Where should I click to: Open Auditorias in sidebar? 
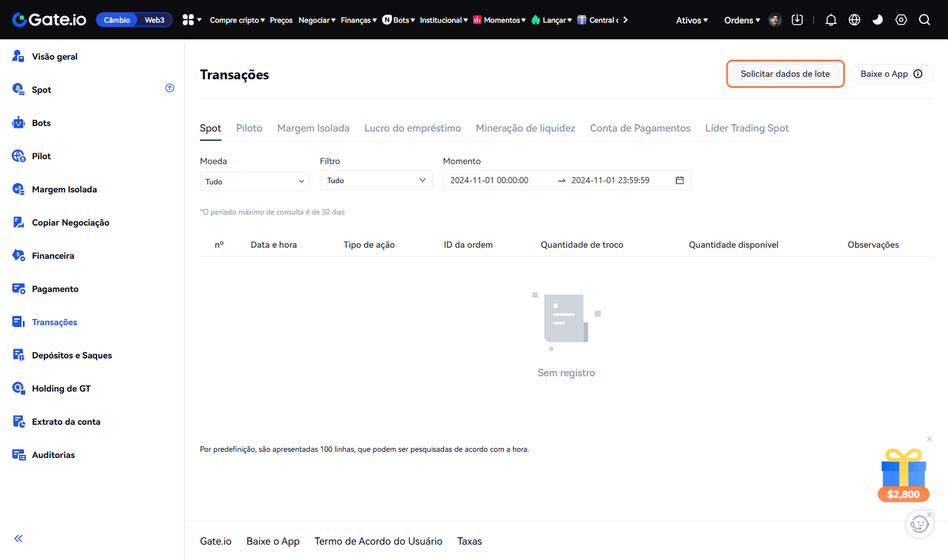coord(54,455)
